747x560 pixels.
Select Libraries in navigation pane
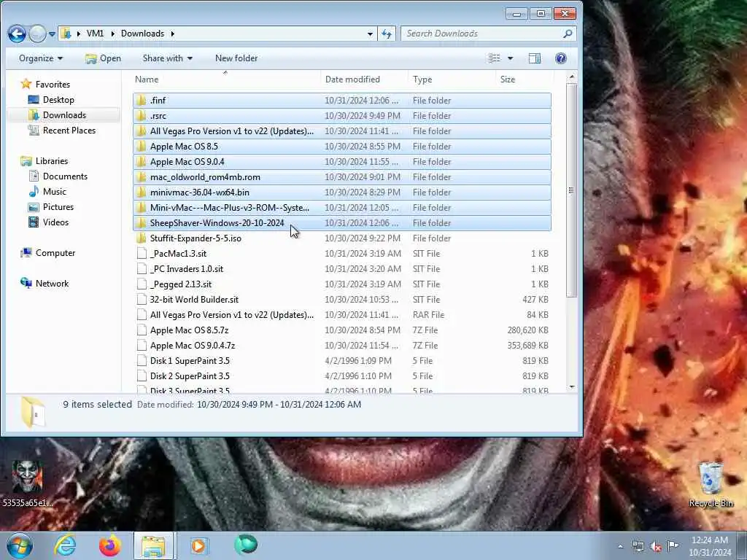tap(44, 161)
